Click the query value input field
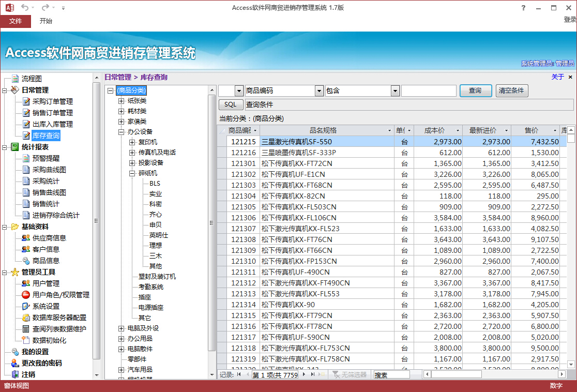This screenshot has height=392, width=577. pos(429,91)
